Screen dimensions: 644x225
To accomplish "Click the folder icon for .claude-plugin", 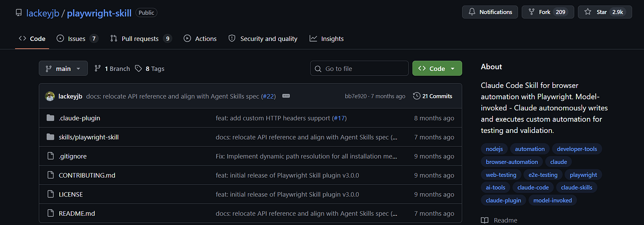I will [51, 118].
